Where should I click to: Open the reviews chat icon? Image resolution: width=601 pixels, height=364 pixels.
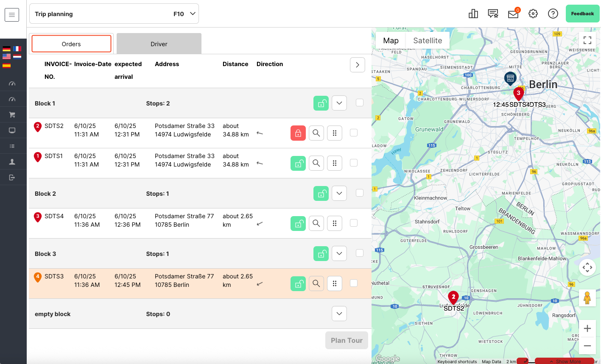point(493,14)
